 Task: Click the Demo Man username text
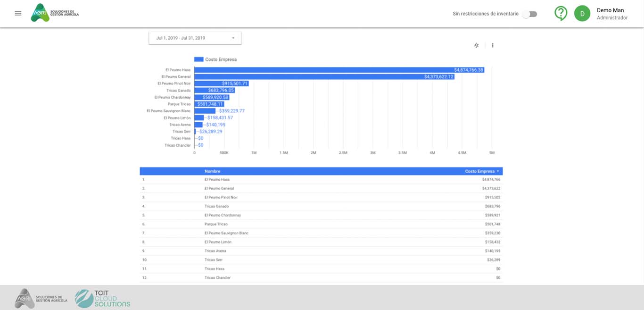(610, 10)
